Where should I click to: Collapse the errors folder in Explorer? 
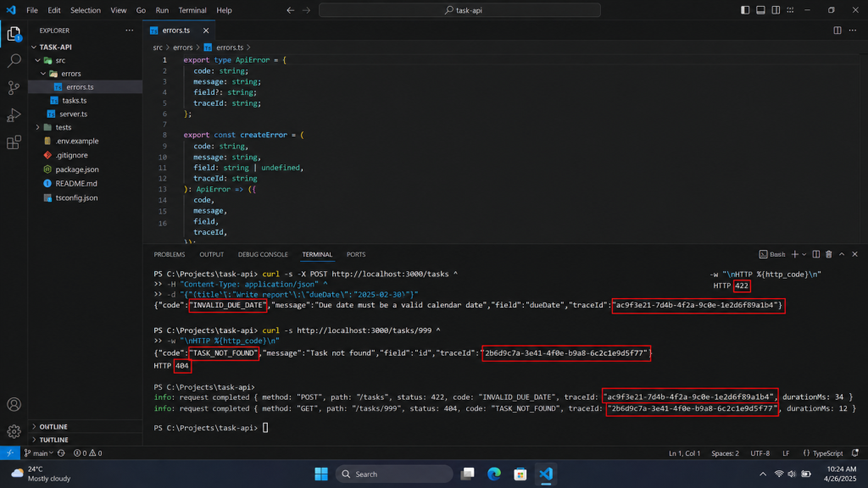click(x=43, y=74)
